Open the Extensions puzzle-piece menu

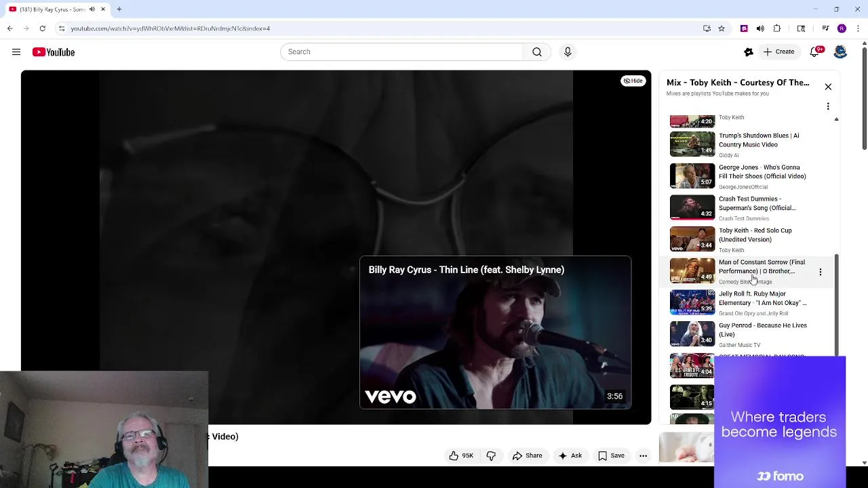point(777,28)
